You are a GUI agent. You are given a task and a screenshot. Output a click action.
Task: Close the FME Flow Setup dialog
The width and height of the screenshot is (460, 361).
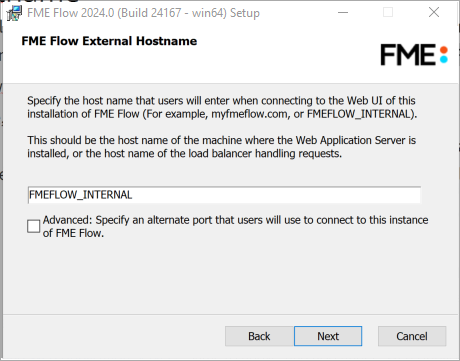434,13
